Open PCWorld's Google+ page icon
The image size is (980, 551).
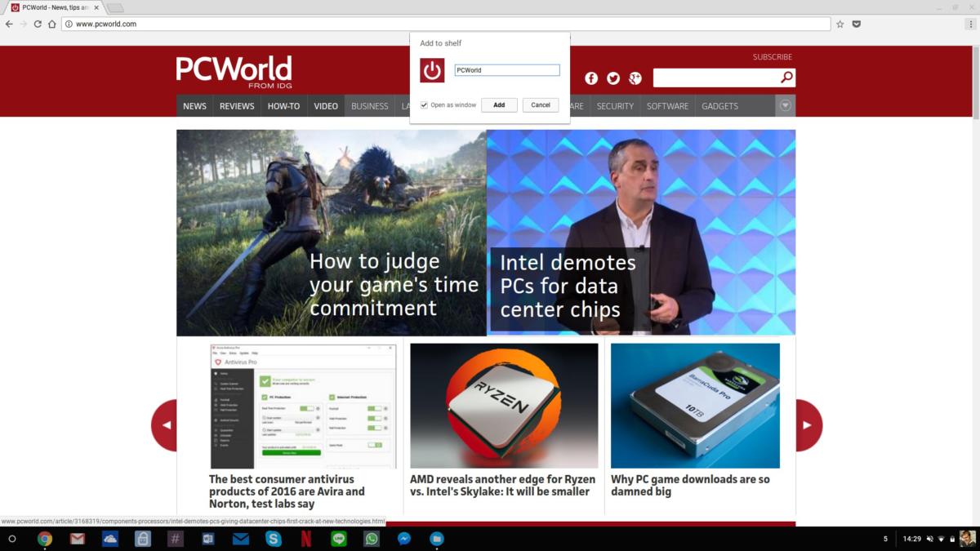pyautogui.click(x=635, y=78)
